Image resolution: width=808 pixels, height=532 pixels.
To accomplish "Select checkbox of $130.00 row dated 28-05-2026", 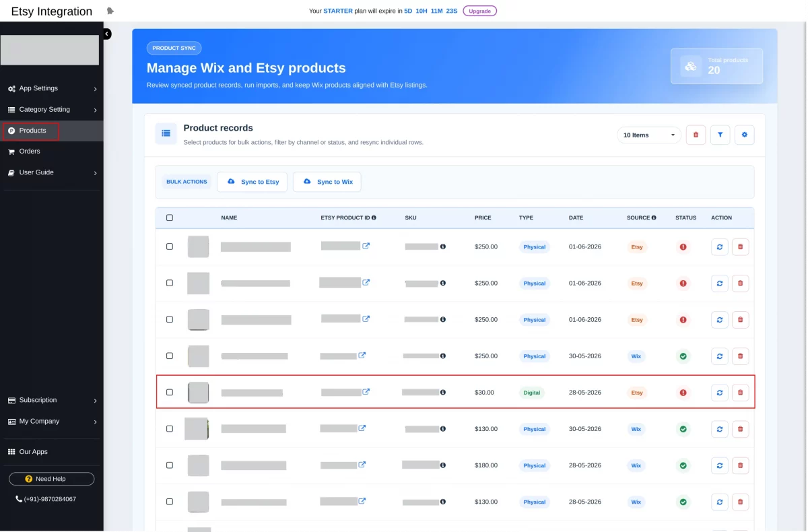I will 170,501.
